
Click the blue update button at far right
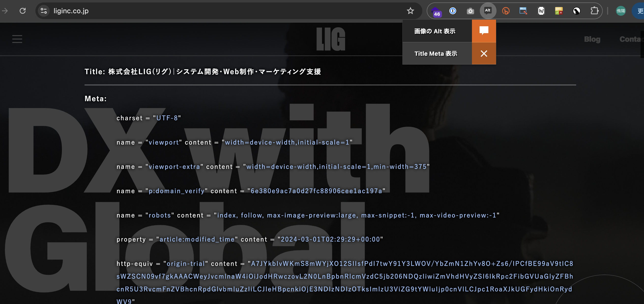638,11
